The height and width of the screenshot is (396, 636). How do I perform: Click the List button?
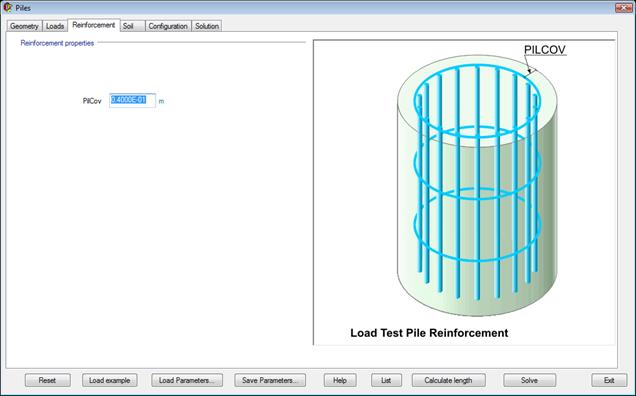(386, 380)
